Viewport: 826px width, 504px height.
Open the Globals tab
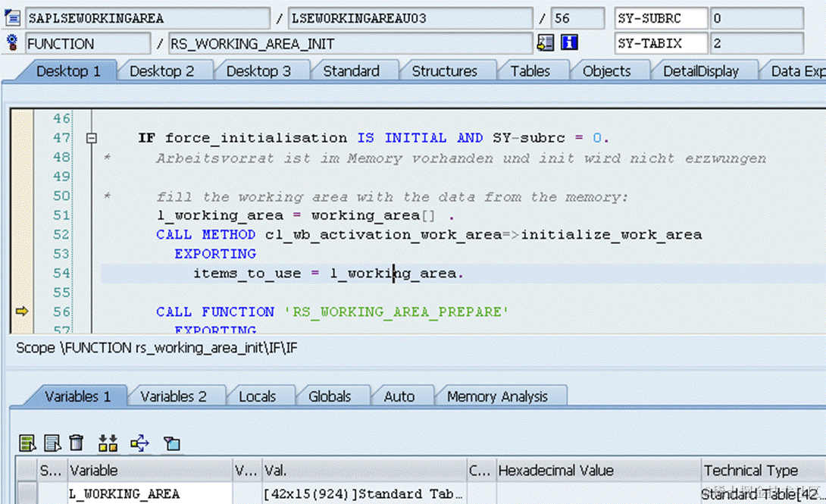pyautogui.click(x=329, y=396)
